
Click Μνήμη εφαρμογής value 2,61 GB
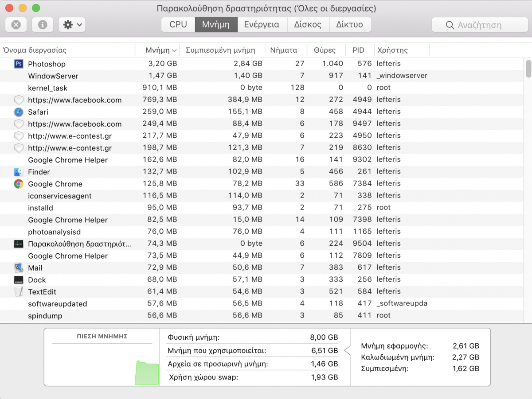[466, 346]
